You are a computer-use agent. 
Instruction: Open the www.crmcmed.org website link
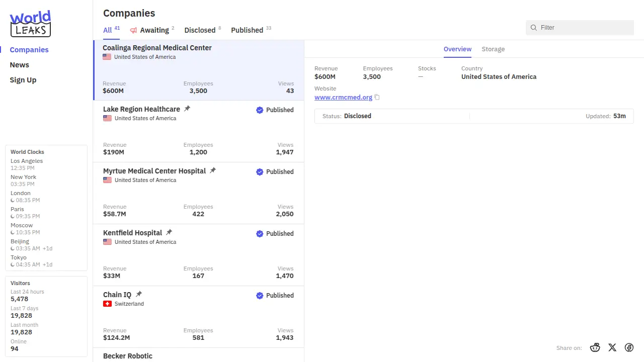click(x=343, y=98)
